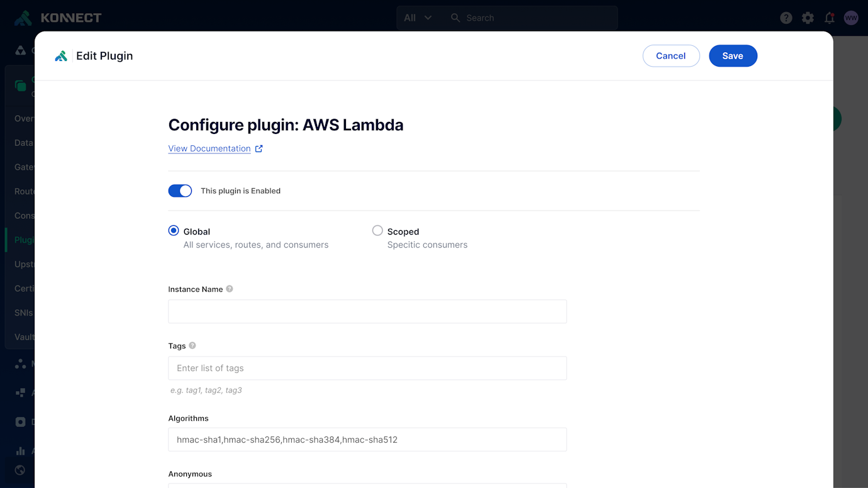Open the All search scope dropdown
This screenshot has width=868, height=488.
pyautogui.click(x=416, y=18)
